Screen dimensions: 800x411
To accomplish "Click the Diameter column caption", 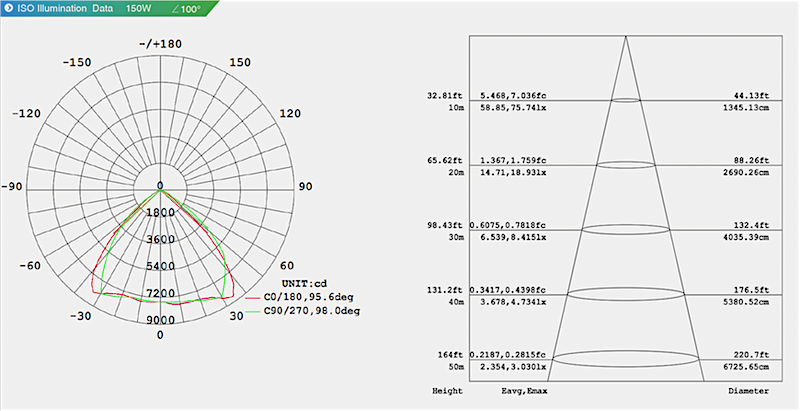I will point(748,391).
